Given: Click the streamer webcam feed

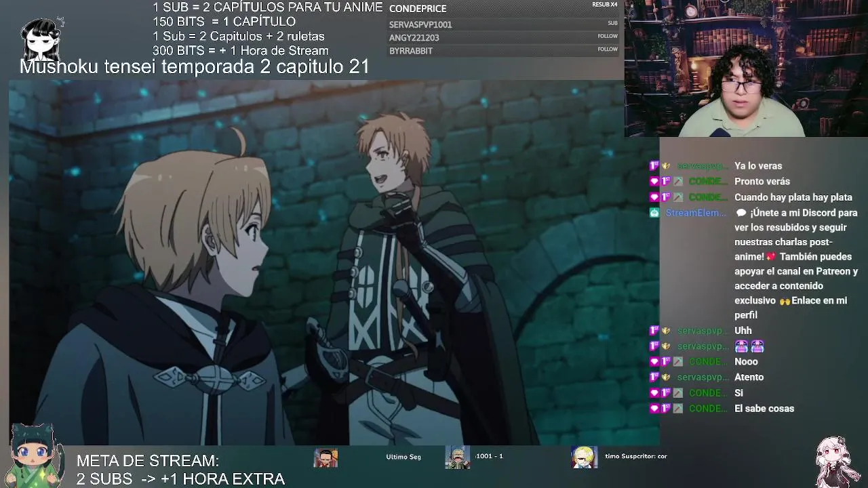Looking at the screenshot, I should coord(746,68).
